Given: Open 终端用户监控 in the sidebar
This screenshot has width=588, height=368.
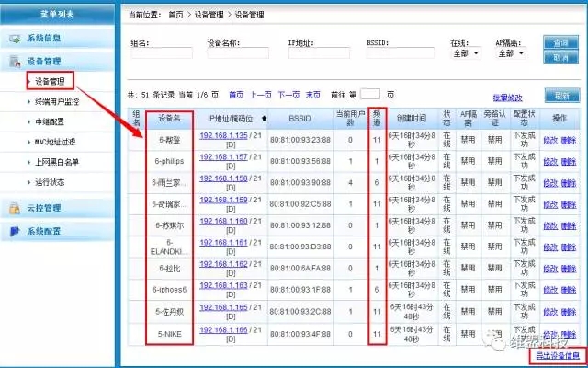Looking at the screenshot, I should pyautogui.click(x=60, y=102).
